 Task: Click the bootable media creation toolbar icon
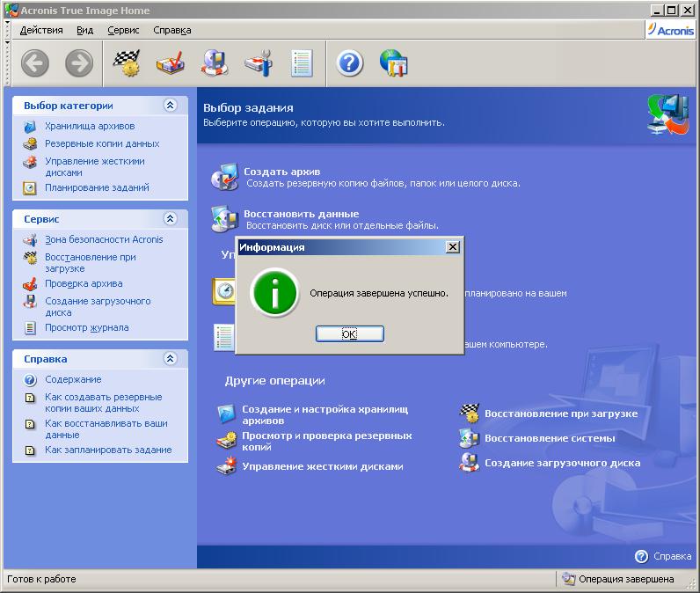coord(215,63)
